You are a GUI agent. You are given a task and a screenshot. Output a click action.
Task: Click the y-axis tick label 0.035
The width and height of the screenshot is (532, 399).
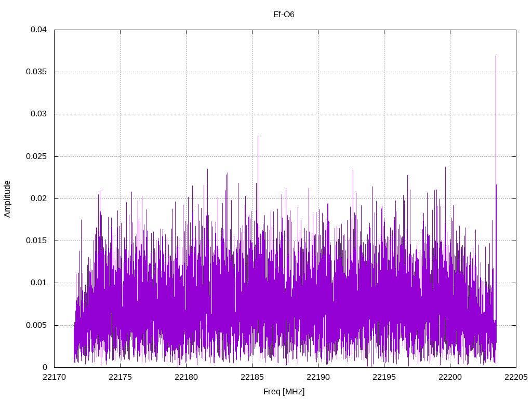[x=36, y=72]
